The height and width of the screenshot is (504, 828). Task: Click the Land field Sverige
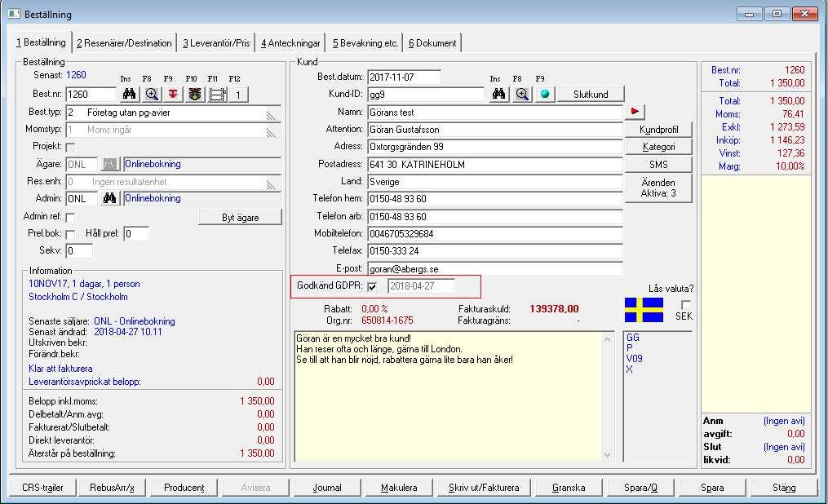(495, 182)
